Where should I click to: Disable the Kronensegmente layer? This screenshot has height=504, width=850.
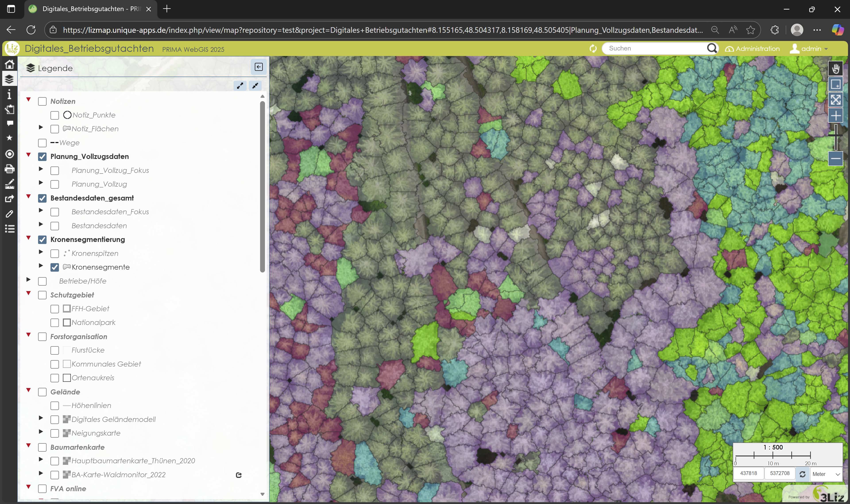[x=54, y=267]
